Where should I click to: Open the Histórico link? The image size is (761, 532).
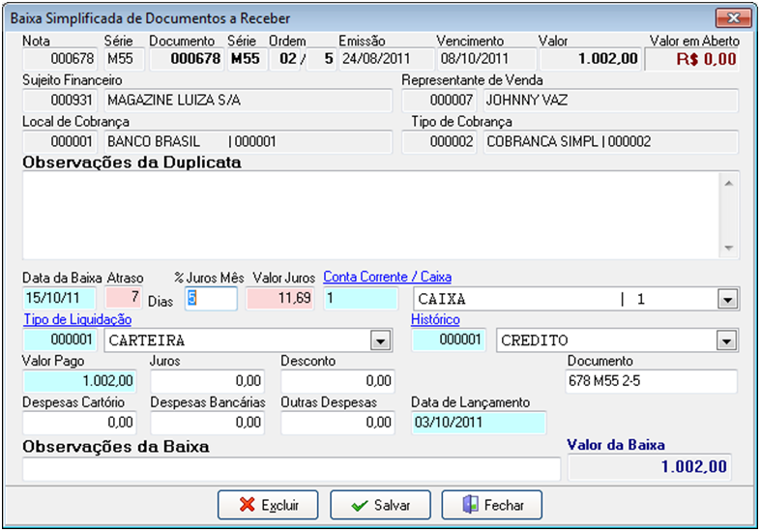(435, 319)
